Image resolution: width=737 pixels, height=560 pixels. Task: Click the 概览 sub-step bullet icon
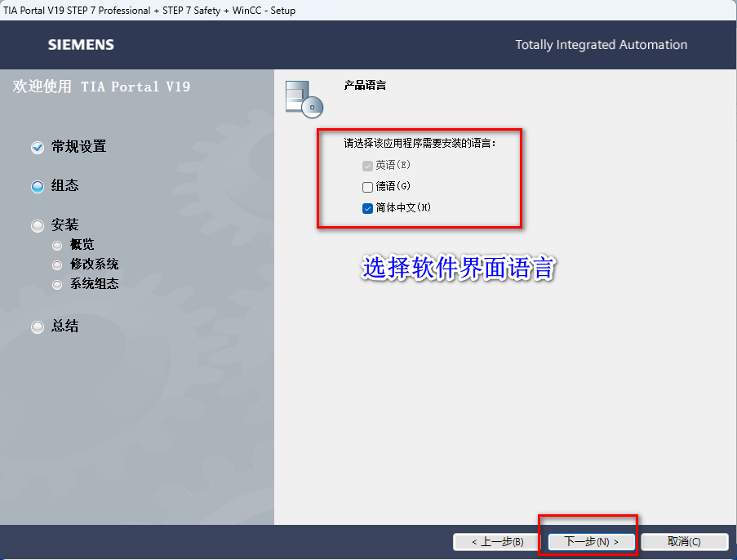[x=57, y=246]
